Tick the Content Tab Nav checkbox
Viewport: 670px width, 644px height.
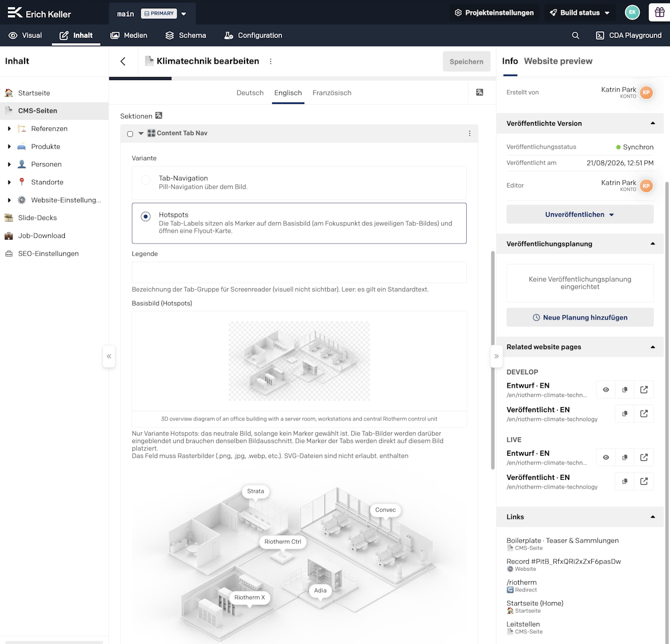click(130, 134)
